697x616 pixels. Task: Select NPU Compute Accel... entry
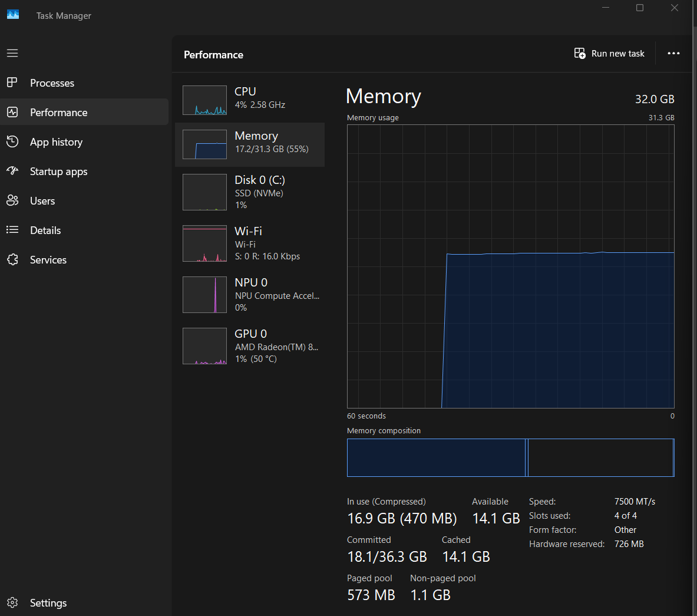point(250,294)
